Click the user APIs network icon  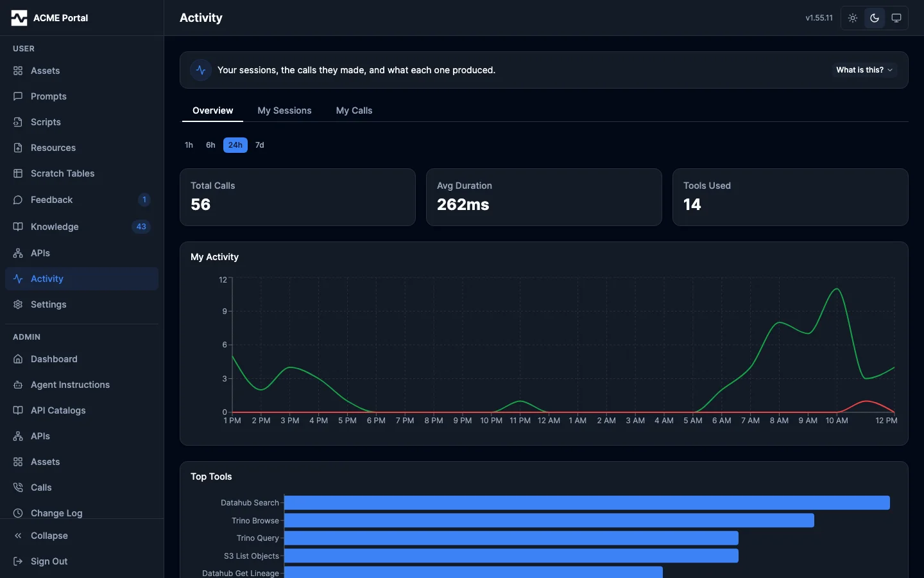[18, 253]
